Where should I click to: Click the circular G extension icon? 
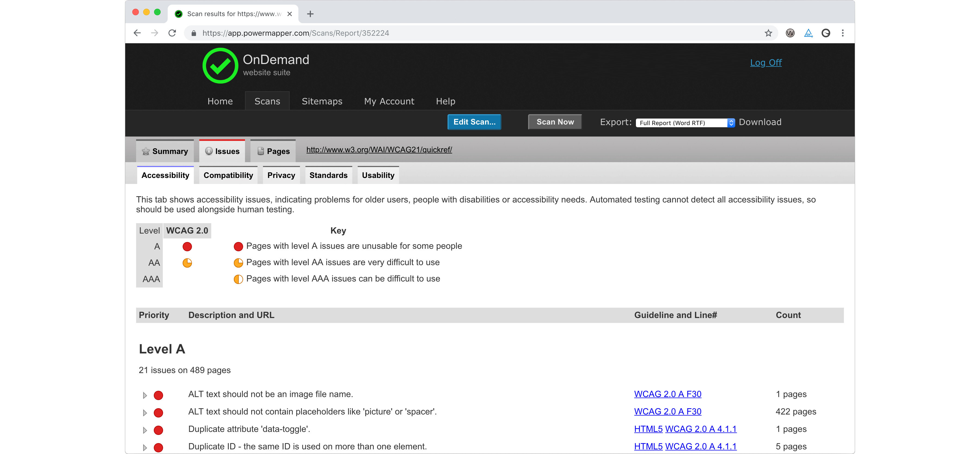click(x=826, y=33)
